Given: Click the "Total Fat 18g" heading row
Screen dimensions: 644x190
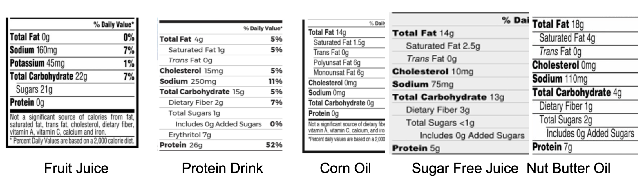Looking at the screenshot, I should [558, 24].
